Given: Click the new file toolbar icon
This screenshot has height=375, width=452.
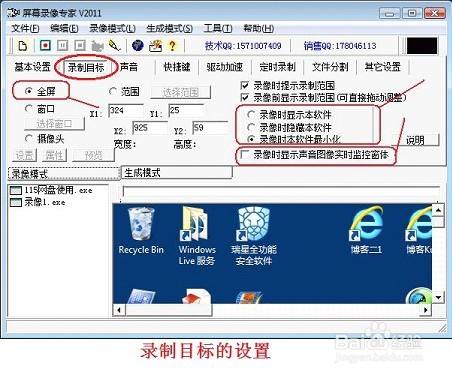Looking at the screenshot, I should 23,45.
